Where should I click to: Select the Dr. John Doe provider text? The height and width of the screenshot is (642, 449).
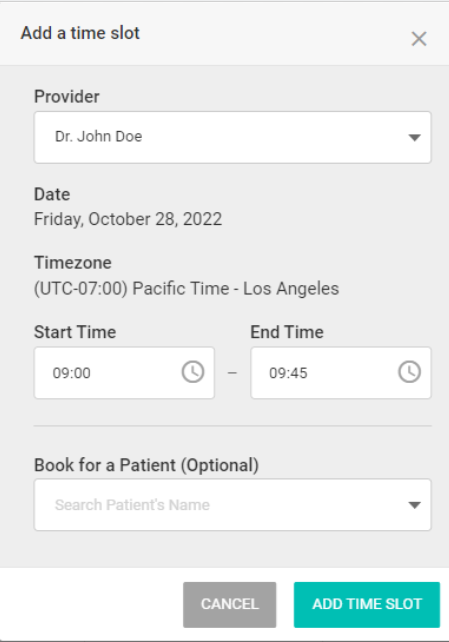99,136
